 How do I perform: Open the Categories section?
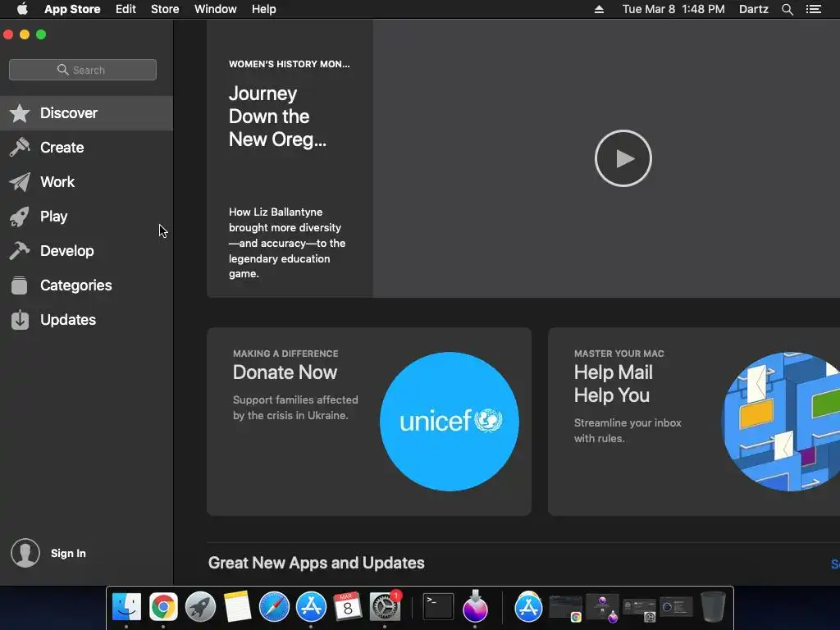[86, 285]
